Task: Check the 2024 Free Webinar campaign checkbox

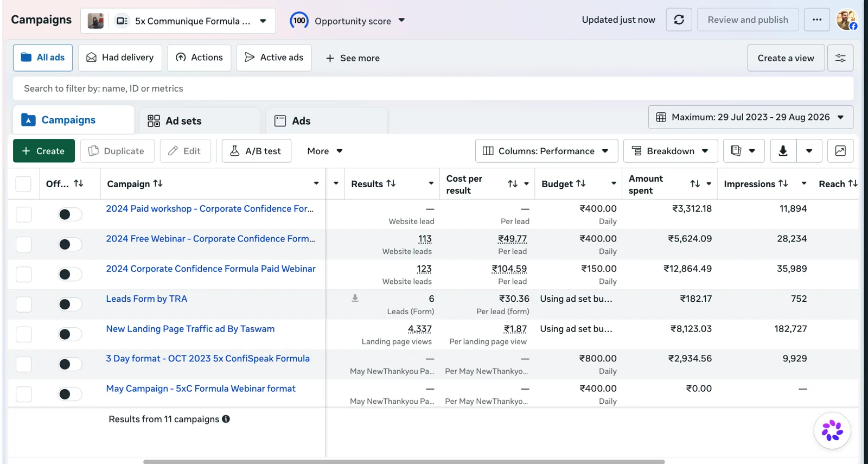Action: [x=23, y=244]
